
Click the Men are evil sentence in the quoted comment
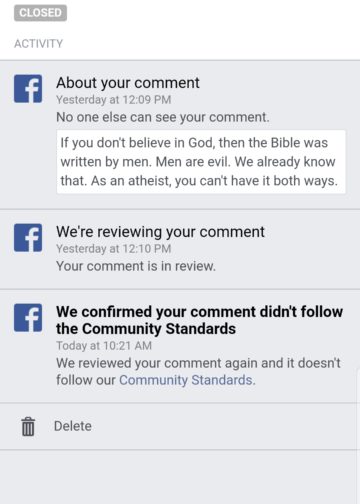(x=193, y=162)
